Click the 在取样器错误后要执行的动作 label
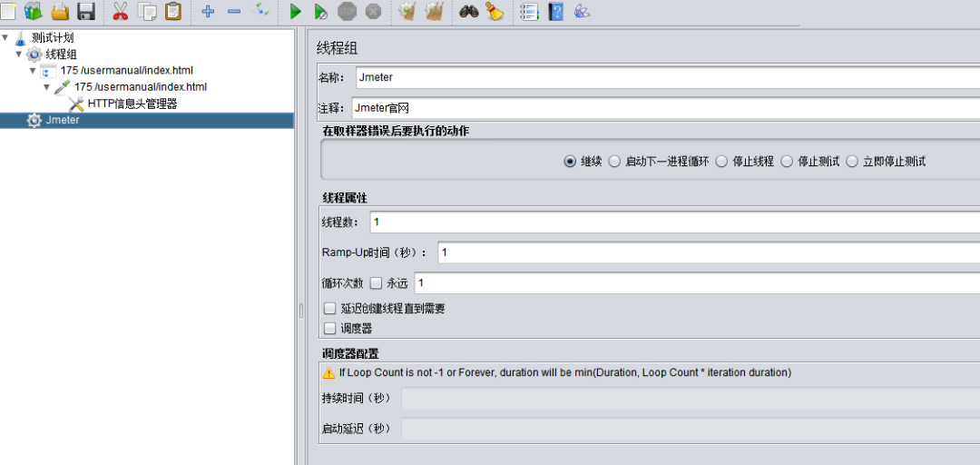This screenshot has height=465, width=980. click(396, 131)
